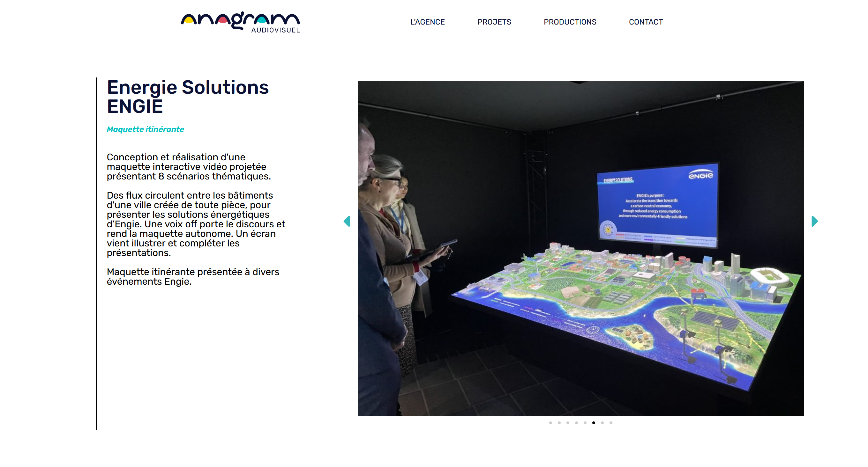Show the previous slide with the left arrow
This screenshot has height=467, width=868.
tap(347, 221)
